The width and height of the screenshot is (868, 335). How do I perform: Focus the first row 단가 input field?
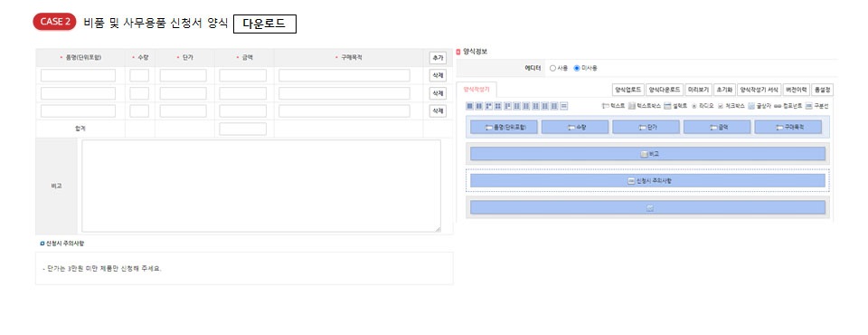pyautogui.click(x=184, y=75)
